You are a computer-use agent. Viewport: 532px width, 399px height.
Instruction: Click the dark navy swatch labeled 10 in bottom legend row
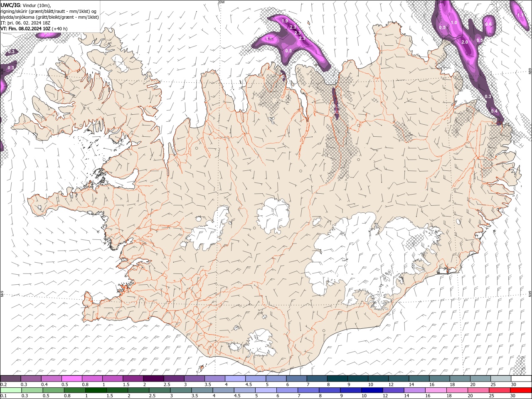point(372,390)
